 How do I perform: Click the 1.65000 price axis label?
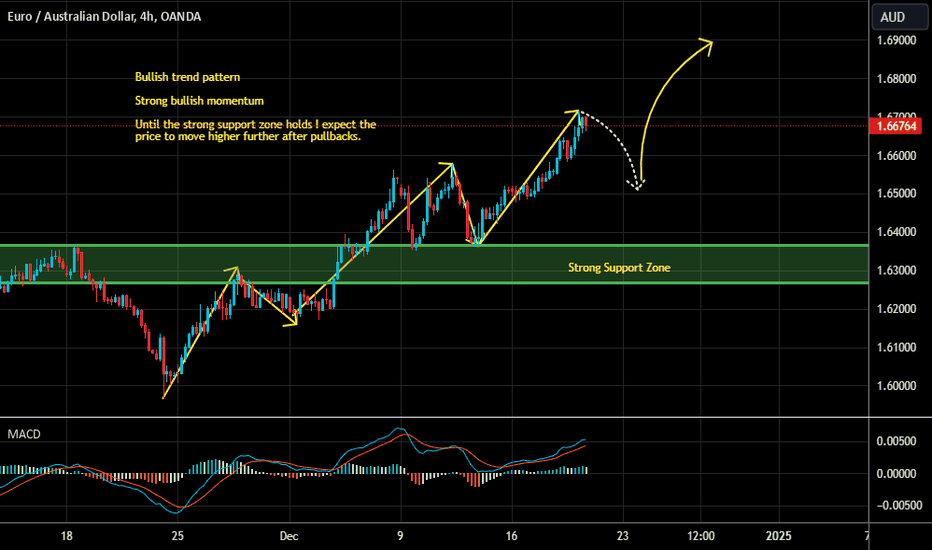click(896, 194)
